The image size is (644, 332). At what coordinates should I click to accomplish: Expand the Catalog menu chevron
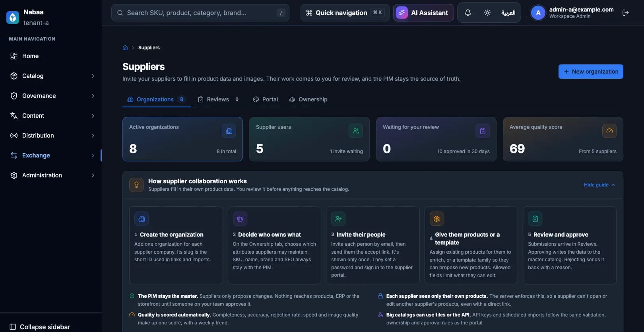[x=93, y=76]
